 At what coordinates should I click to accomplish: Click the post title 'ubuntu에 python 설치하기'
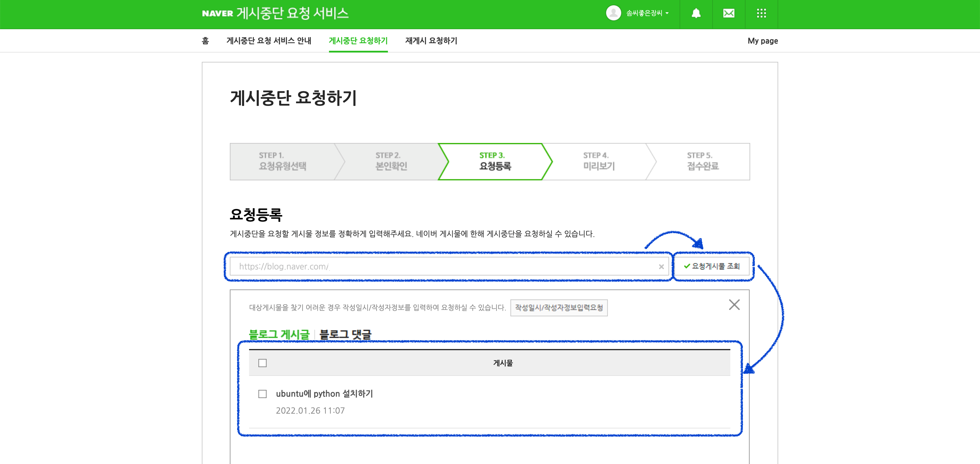click(324, 394)
